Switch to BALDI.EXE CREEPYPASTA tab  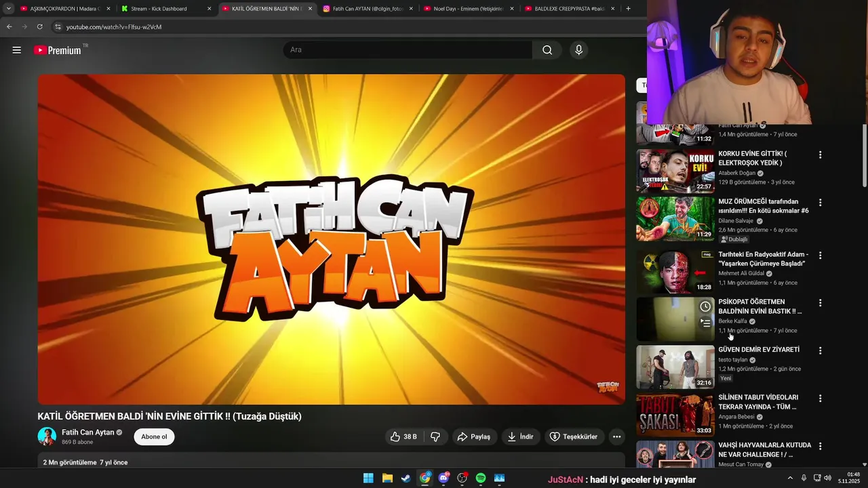[x=568, y=9]
